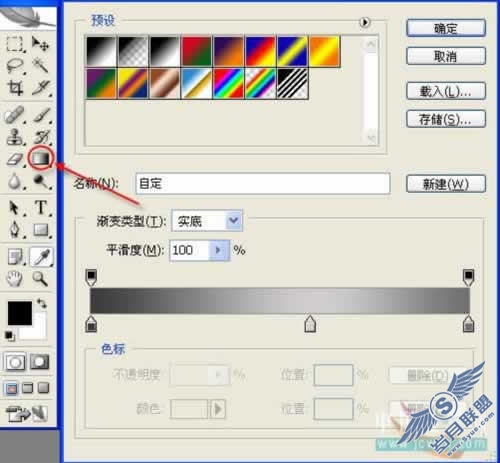Select the Path Selection tool
This screenshot has height=463, width=500.
(x=15, y=208)
